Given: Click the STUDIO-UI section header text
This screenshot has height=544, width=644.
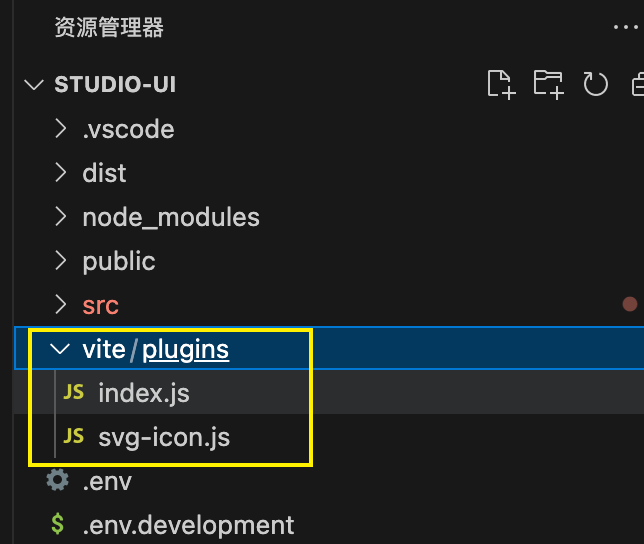Looking at the screenshot, I should point(115,85).
